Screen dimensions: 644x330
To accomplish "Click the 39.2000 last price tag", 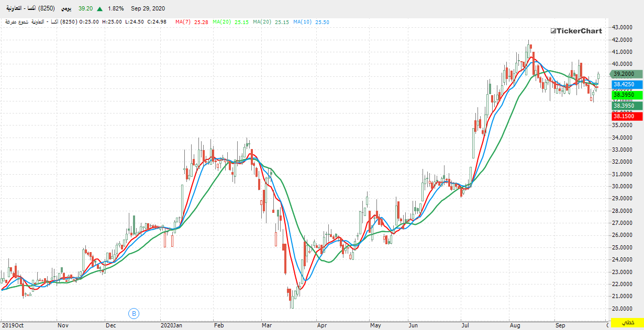I will 623,74.
